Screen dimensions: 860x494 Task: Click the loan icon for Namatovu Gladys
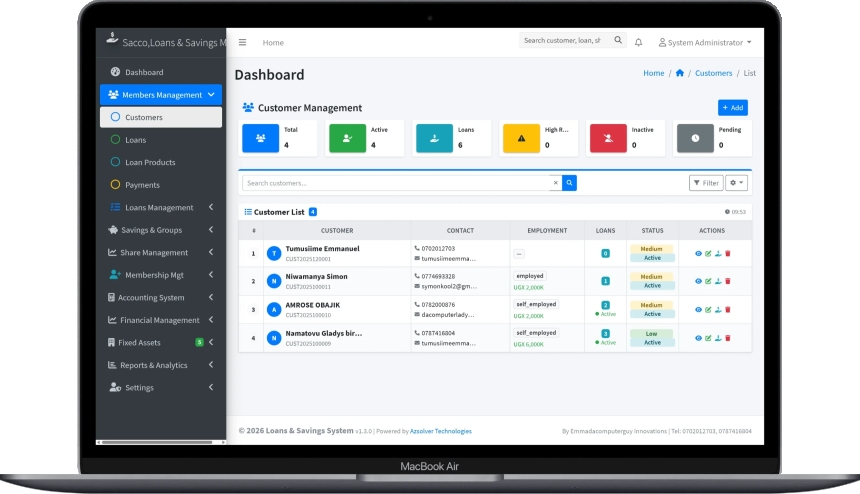click(718, 338)
